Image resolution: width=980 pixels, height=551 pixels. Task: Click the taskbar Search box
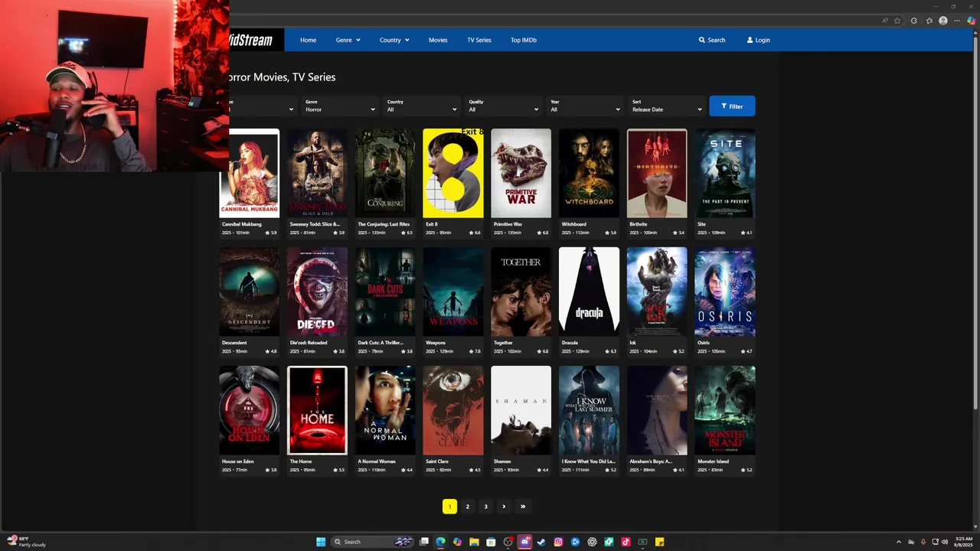pos(371,542)
